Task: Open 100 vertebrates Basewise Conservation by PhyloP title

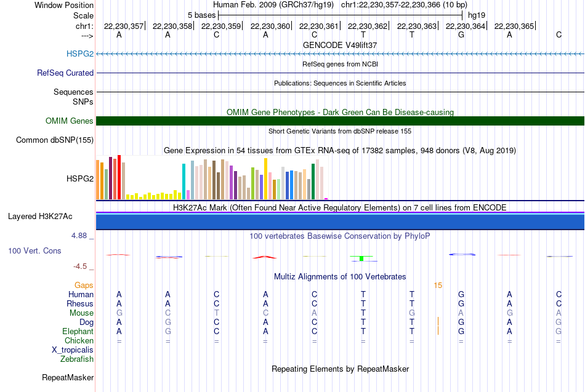Action: tap(340, 236)
